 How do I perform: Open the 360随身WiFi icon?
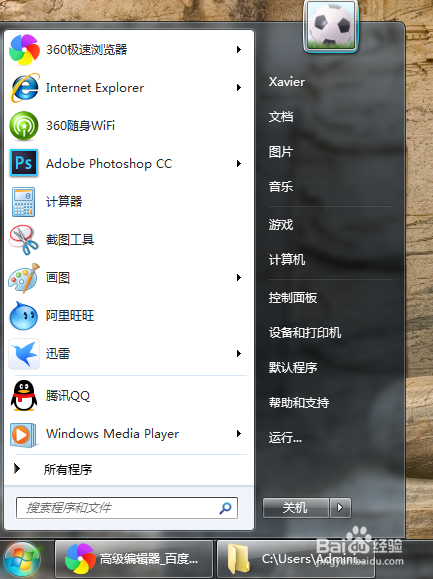(24, 126)
